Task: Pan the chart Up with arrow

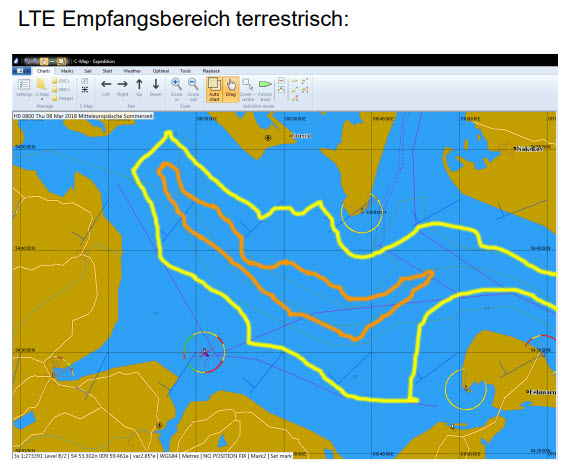Action: [x=139, y=88]
